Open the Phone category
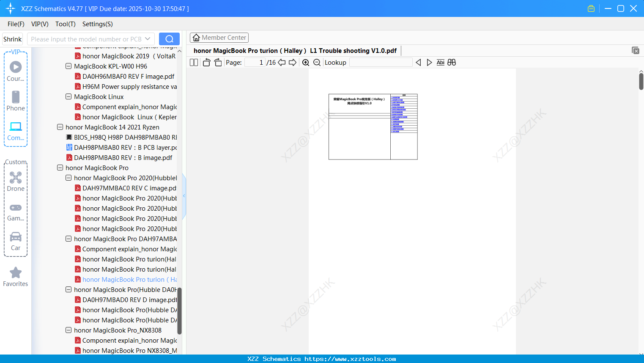644x363 pixels. point(16,101)
